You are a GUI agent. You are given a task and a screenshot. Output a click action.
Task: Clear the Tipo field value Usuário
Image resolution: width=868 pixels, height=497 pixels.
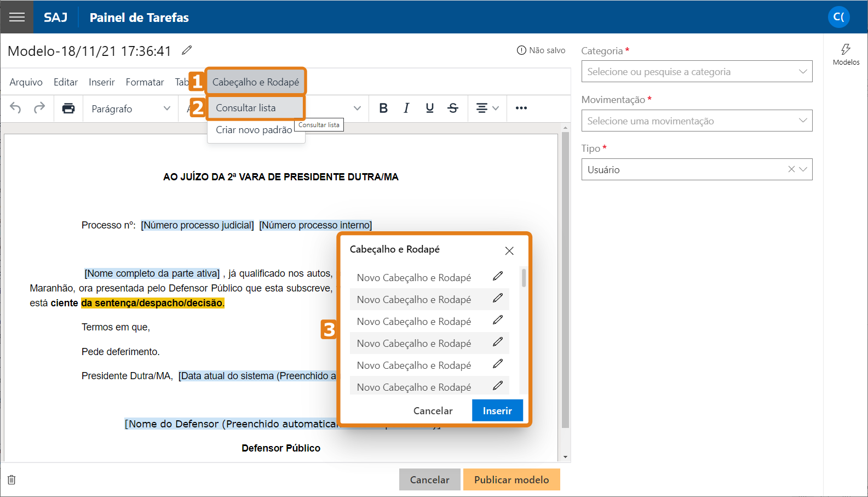(791, 169)
